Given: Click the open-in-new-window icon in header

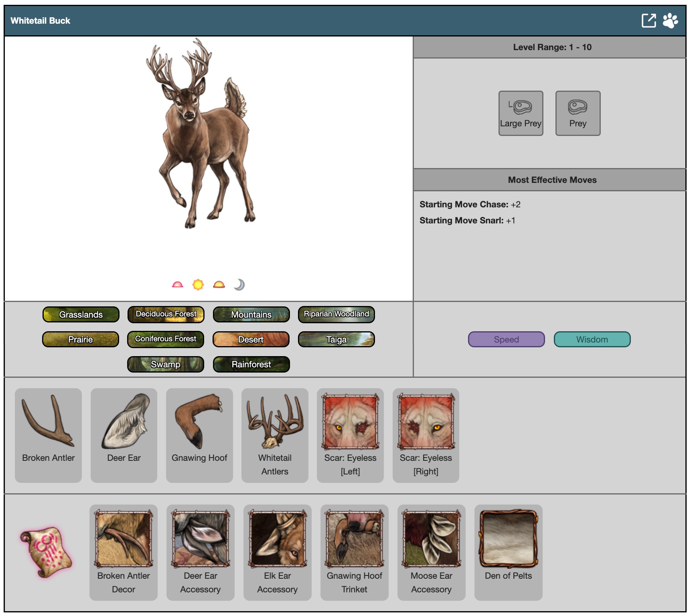Looking at the screenshot, I should [x=648, y=20].
